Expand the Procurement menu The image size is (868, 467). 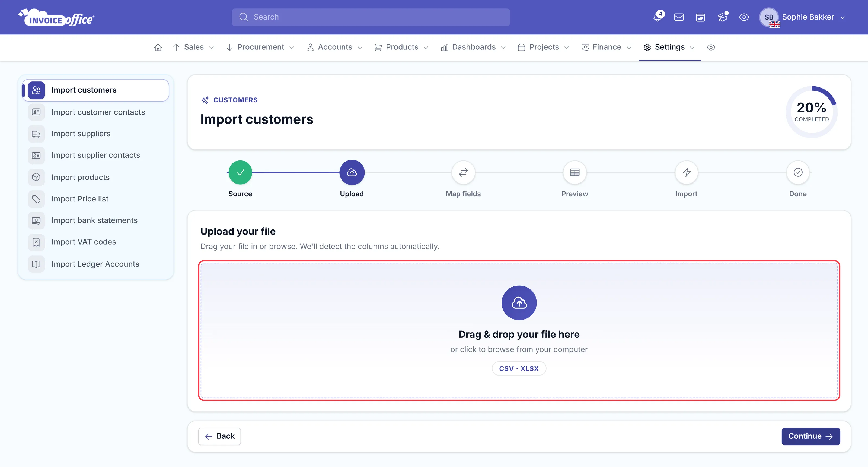coord(260,47)
